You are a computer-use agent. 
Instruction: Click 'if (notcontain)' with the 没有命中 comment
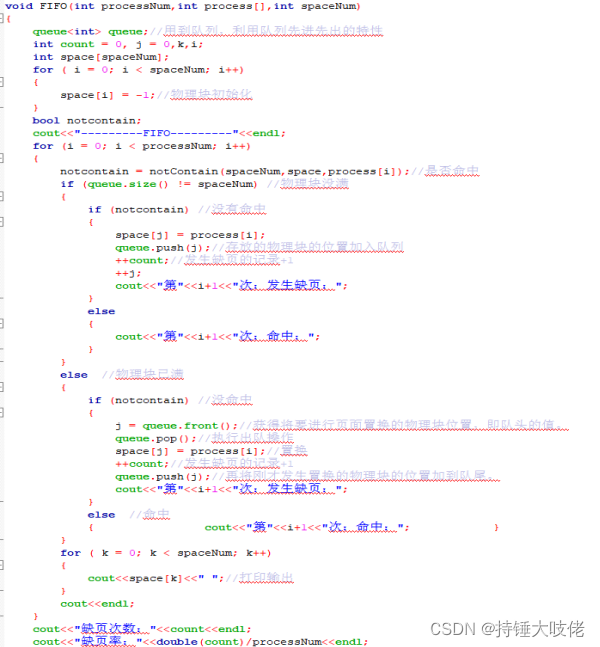tap(138, 210)
